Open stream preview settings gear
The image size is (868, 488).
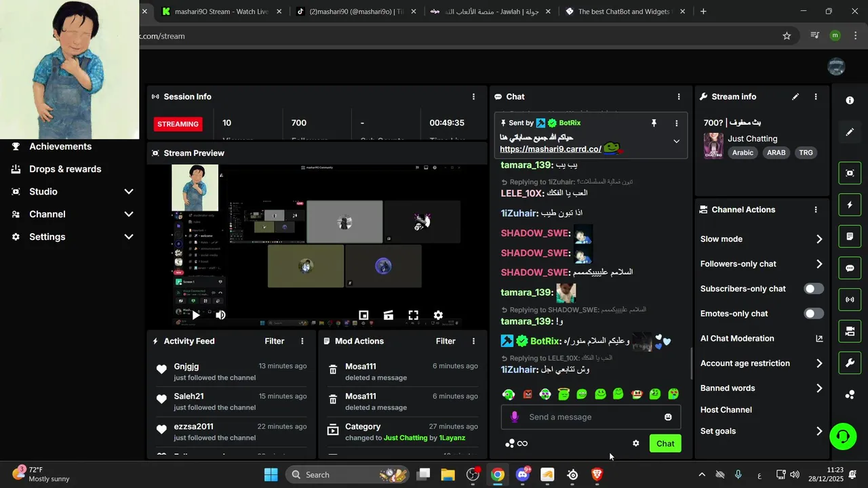click(x=438, y=315)
